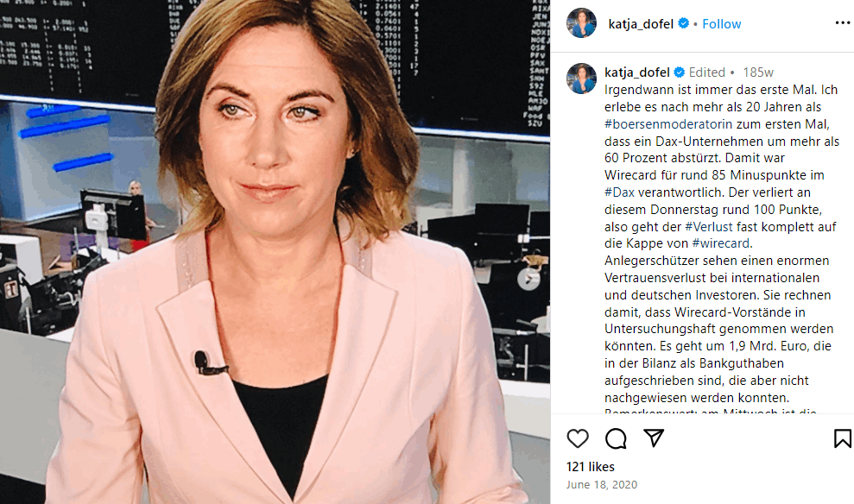Click the verified badge in the header

coord(684,23)
